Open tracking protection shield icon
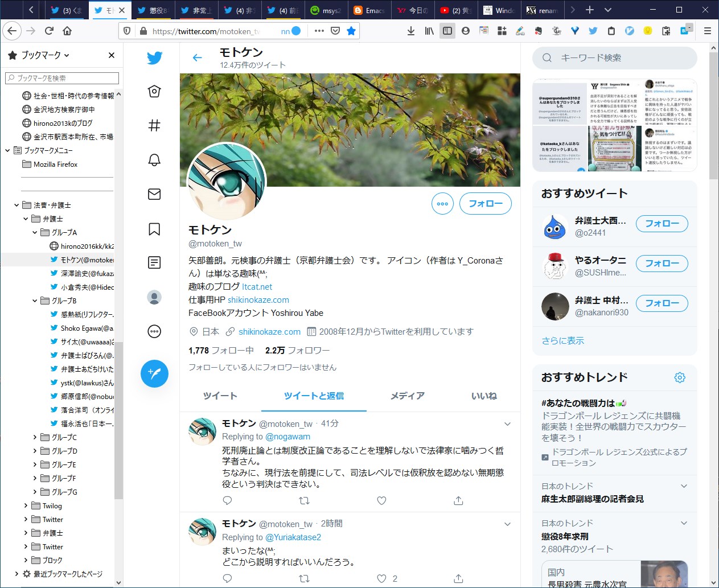The width and height of the screenshot is (719, 588). coord(127,31)
